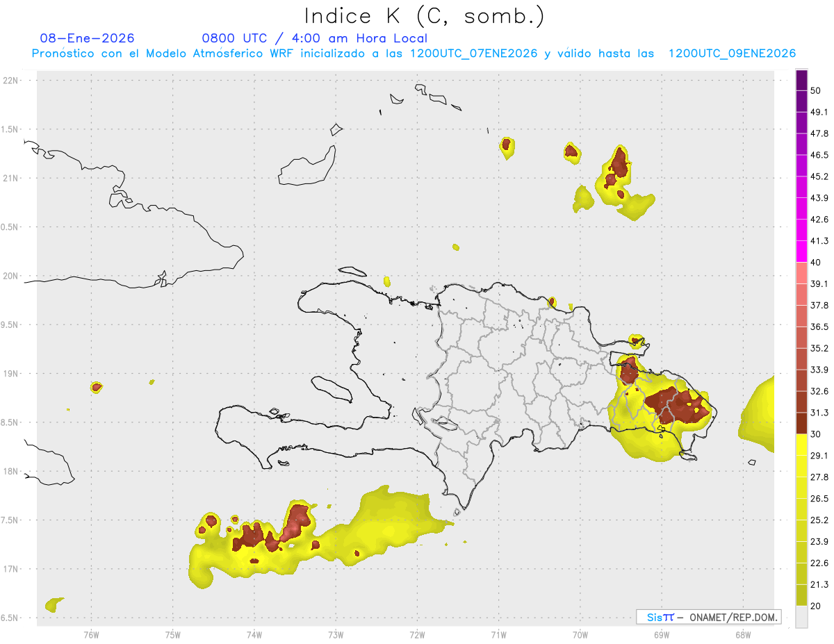Viewport: 834px width, 644px height.
Task: Click the "76W" longitude label
Action: pos(91,635)
